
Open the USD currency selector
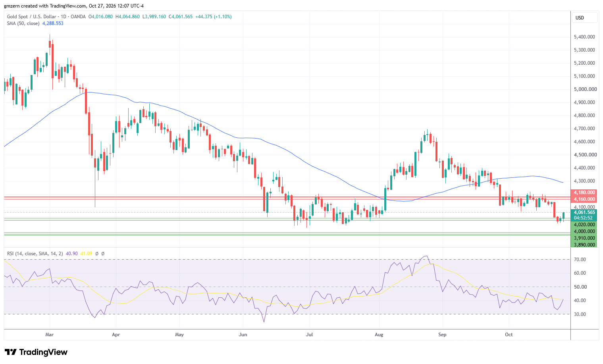584,17
